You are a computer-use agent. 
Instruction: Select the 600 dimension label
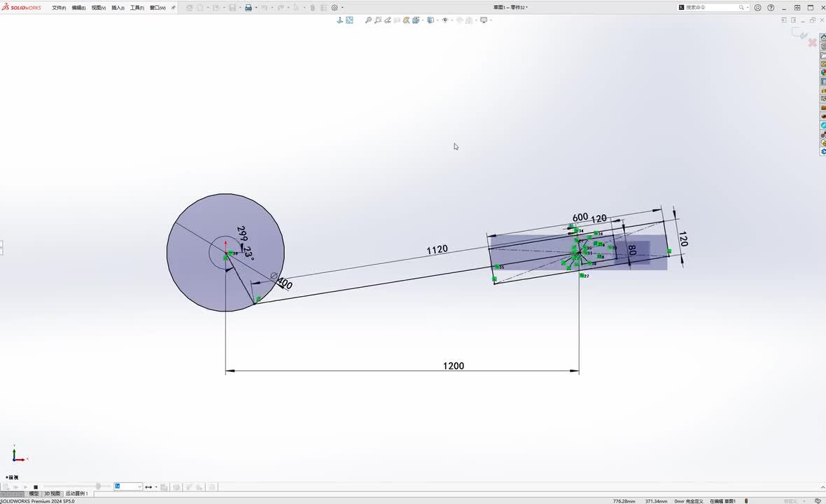tap(580, 217)
